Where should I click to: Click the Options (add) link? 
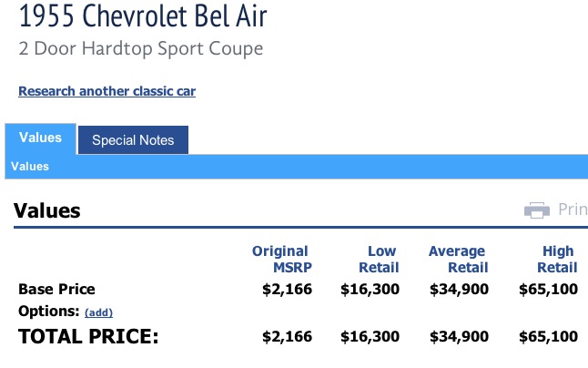[98, 312]
